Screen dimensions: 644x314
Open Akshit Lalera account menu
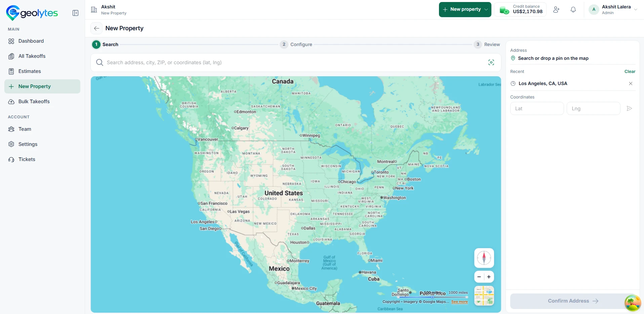point(613,9)
